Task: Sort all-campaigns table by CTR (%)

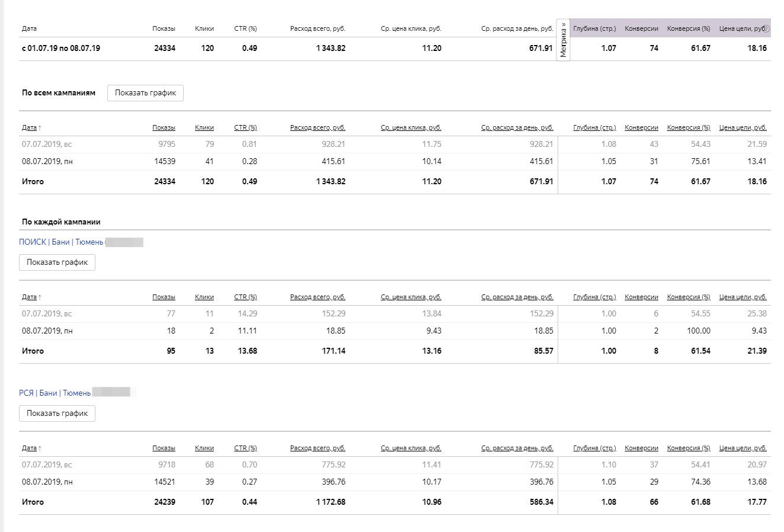Action: pyautogui.click(x=245, y=128)
